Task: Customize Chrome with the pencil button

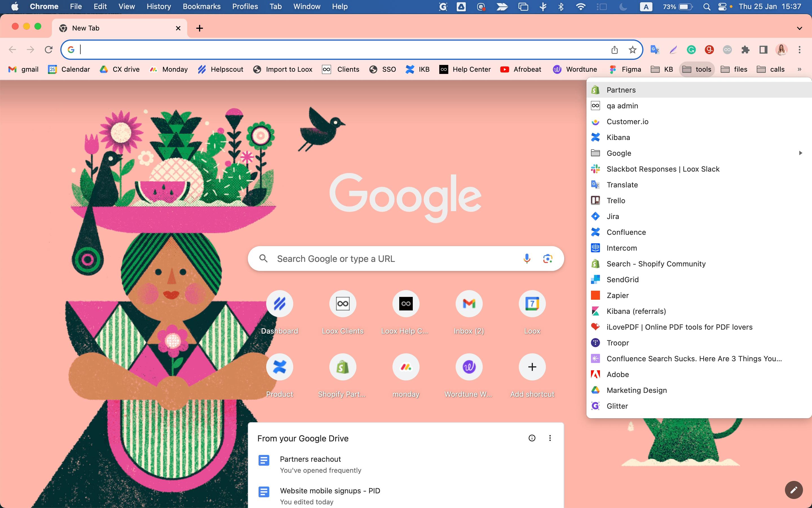Action: (794, 490)
